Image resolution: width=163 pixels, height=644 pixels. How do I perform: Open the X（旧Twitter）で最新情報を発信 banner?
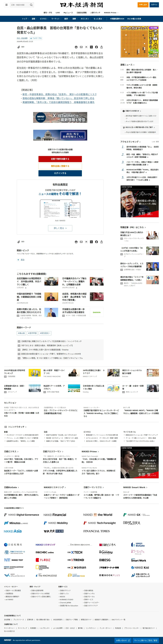(x=60, y=117)
